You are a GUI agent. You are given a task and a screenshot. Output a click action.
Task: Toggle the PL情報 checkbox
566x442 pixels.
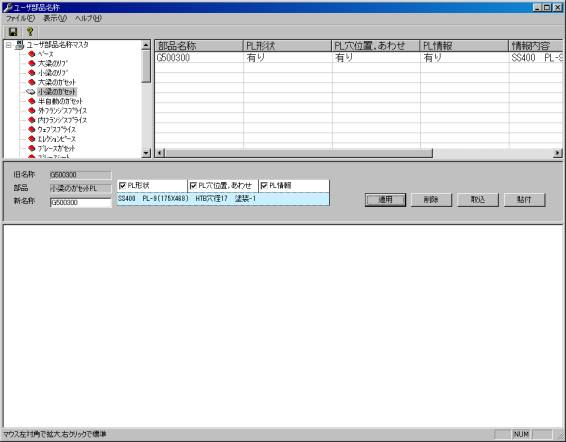[264, 186]
